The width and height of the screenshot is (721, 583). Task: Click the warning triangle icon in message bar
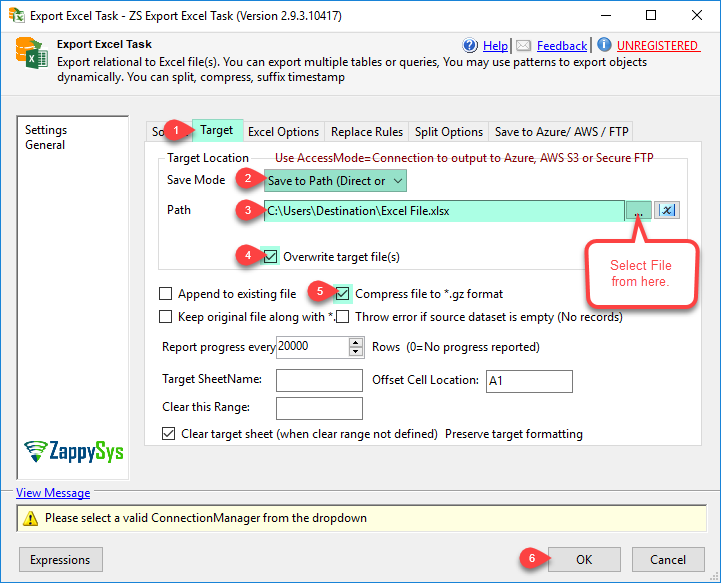[x=30, y=518]
